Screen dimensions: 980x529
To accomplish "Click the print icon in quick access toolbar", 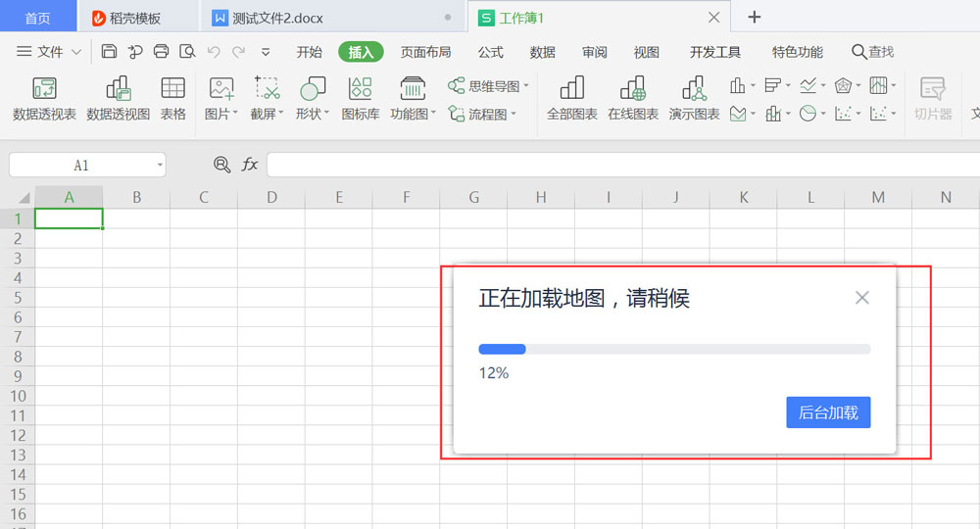I will (x=161, y=52).
